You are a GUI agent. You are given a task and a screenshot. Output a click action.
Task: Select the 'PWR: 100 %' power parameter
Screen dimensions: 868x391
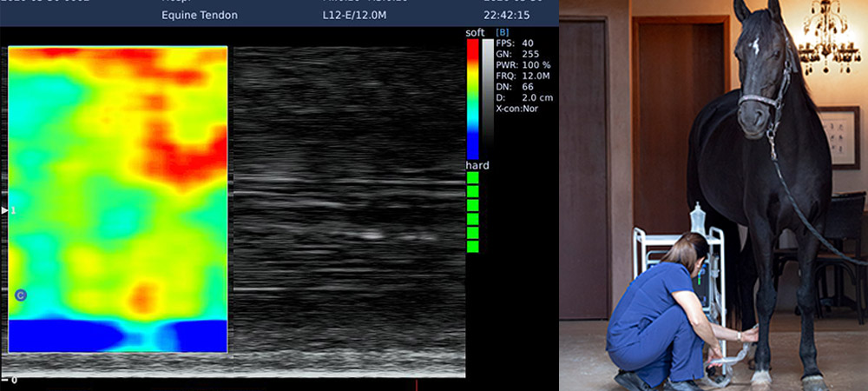(x=523, y=65)
